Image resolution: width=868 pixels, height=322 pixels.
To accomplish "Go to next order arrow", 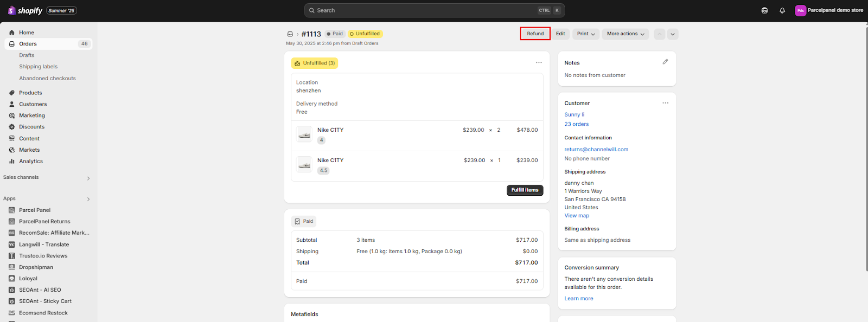I will tap(673, 34).
